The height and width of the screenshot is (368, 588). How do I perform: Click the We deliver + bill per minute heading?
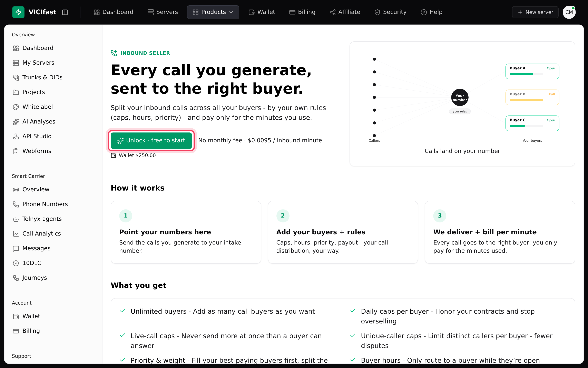click(x=485, y=232)
